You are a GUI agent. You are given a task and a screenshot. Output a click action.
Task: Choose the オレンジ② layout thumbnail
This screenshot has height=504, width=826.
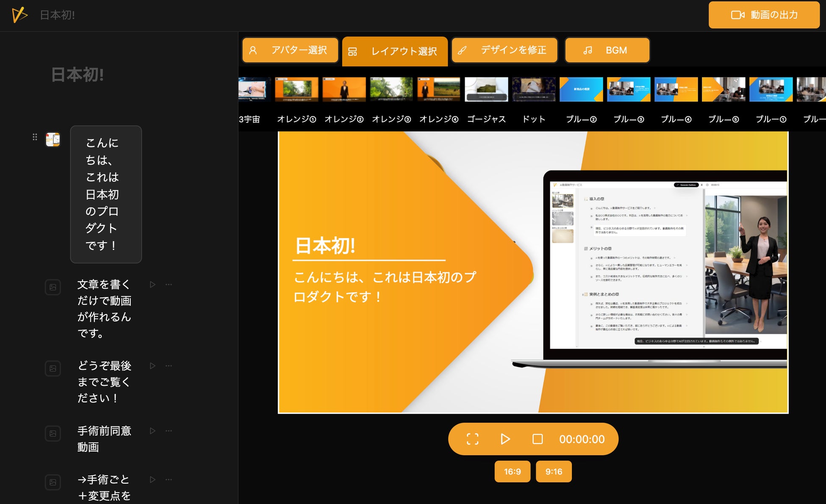344,89
